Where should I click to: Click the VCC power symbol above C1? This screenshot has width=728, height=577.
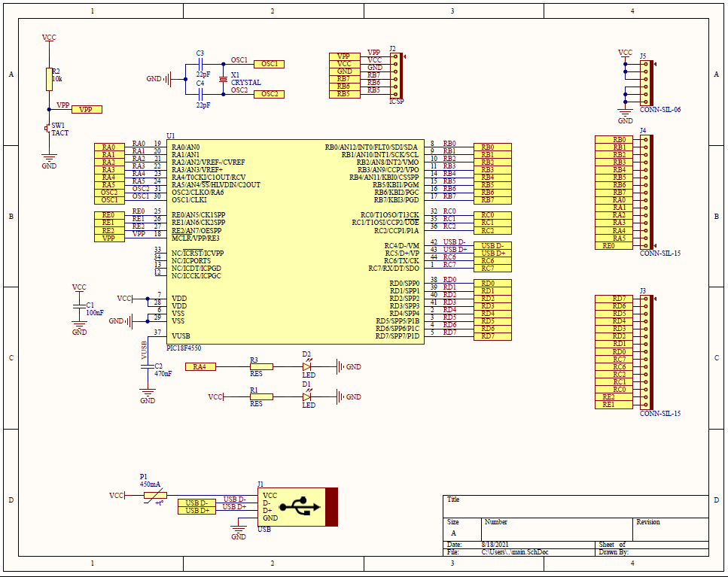79,289
